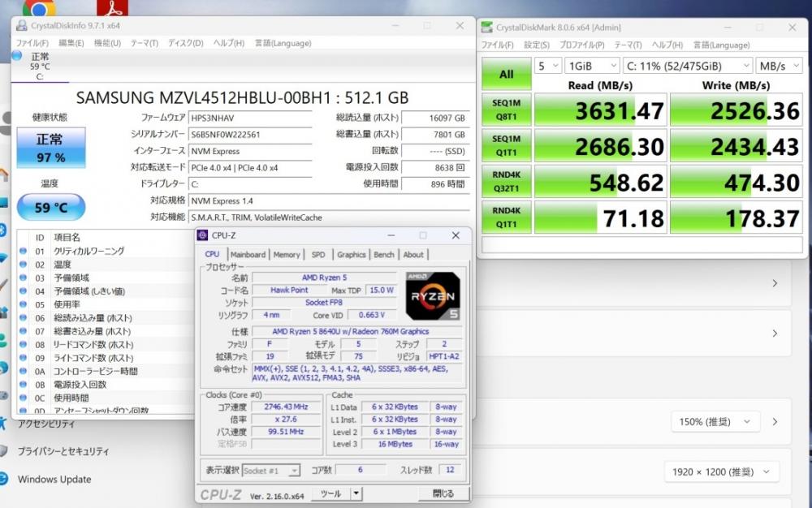
Task: Click the CPU specification AMD Ryzen 5 8640U text
Action: tap(351, 331)
